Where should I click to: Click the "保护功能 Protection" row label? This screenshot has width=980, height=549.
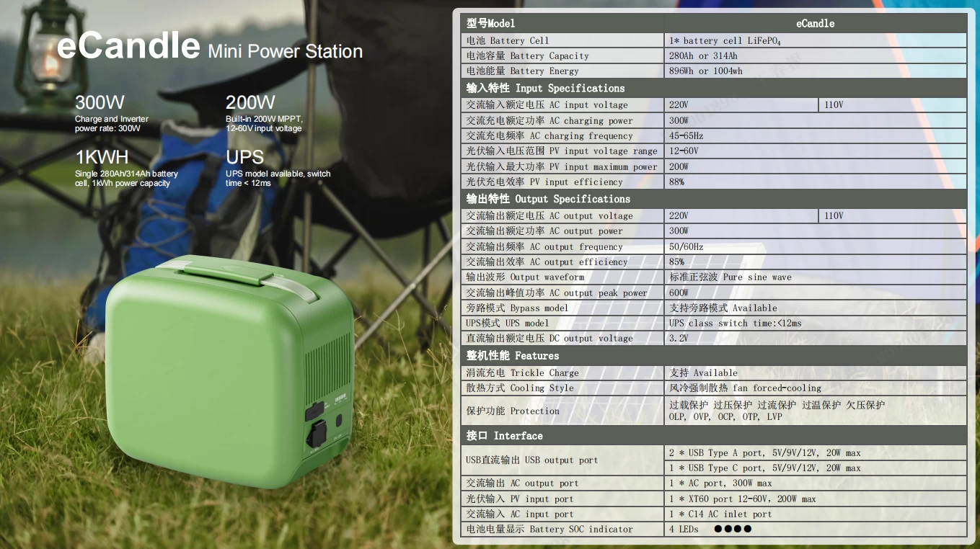click(513, 411)
